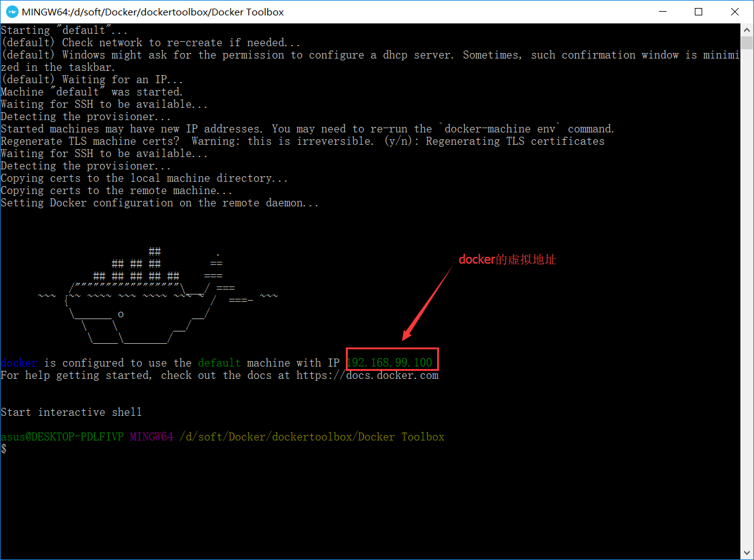
Task: Click the https://docs.docker.com URL text
Action: point(367,375)
